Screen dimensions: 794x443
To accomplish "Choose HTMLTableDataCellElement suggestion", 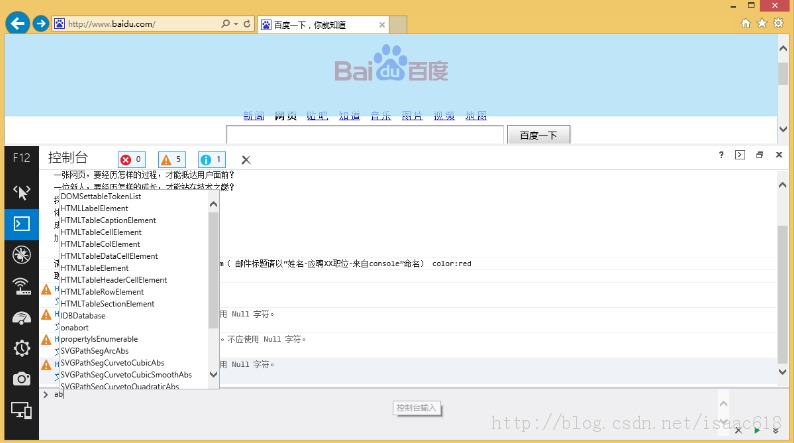I will tap(109, 256).
